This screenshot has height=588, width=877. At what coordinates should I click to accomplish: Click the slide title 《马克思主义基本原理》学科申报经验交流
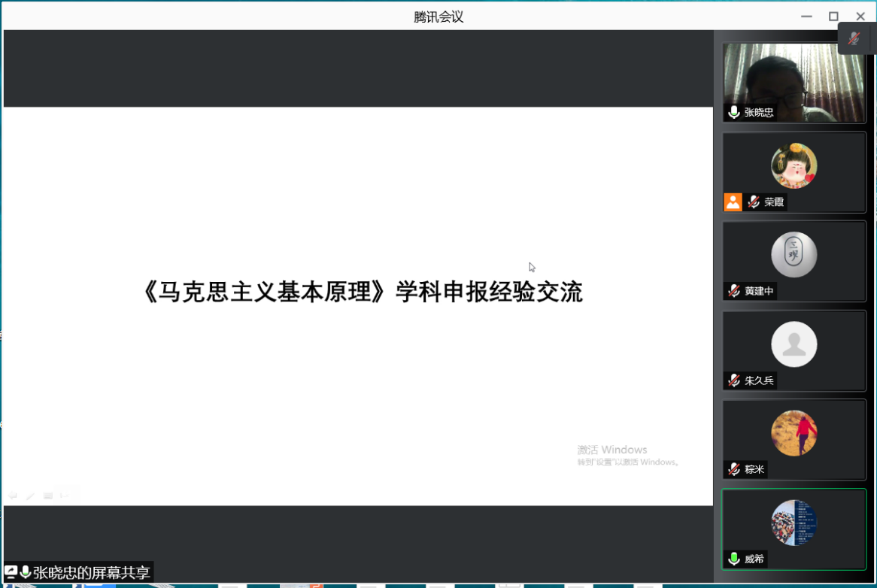pos(362,292)
